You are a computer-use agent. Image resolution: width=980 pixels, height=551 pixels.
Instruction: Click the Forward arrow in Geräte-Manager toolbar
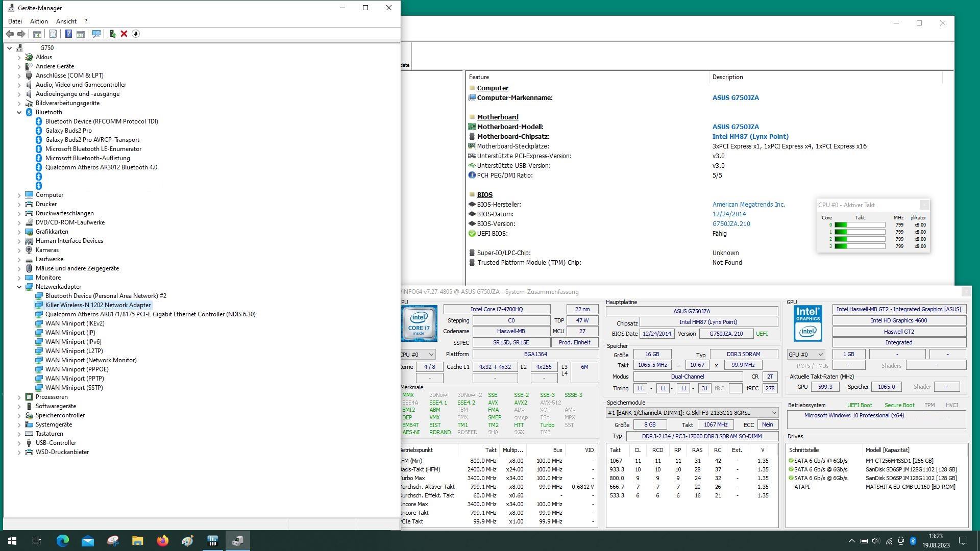point(21,34)
